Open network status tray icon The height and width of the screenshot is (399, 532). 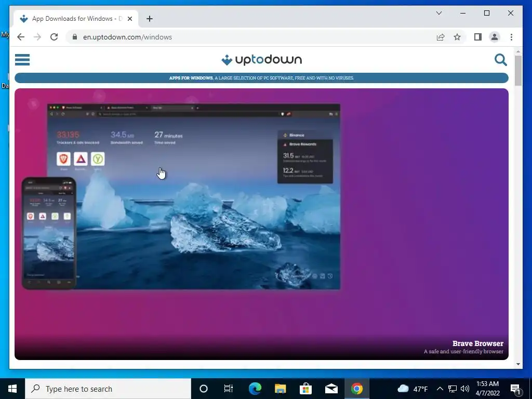pyautogui.click(x=453, y=389)
